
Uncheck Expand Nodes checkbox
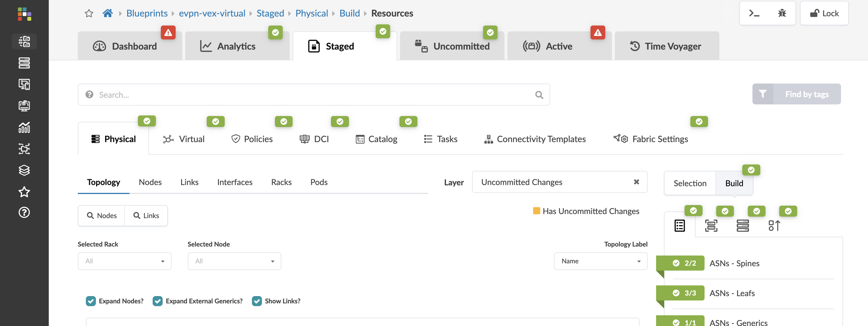coord(91,301)
